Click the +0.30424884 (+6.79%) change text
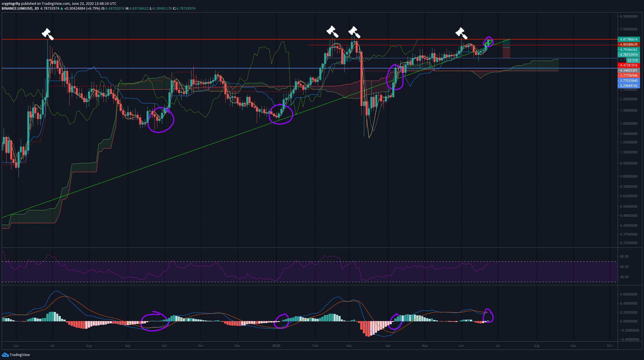Screen dimensions: 644x360 click(x=82, y=9)
